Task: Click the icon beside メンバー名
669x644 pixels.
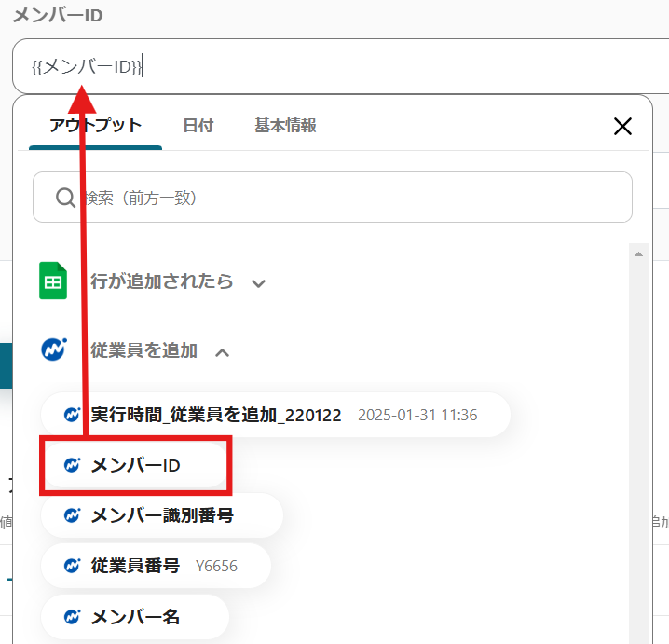Action: click(x=72, y=616)
